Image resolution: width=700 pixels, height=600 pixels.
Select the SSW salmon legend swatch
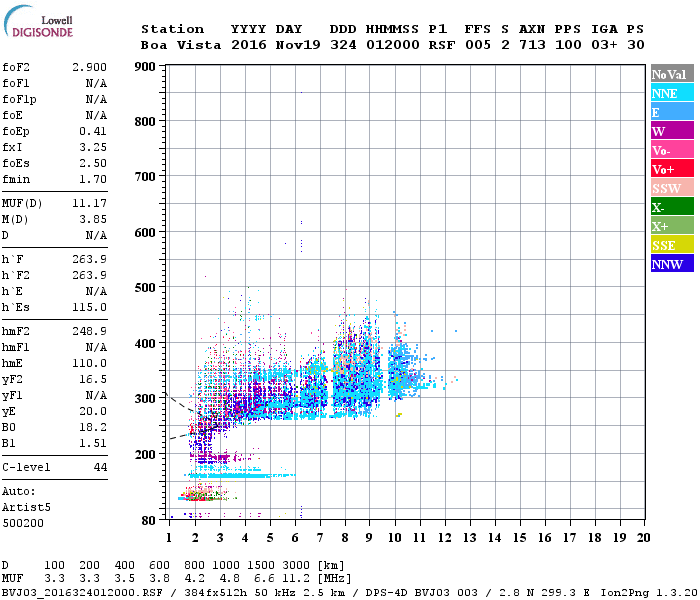[x=672, y=188]
